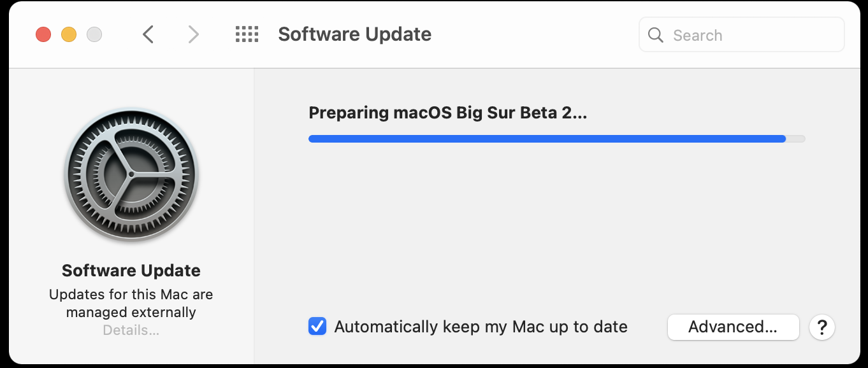Open help with the question mark button
Screen dimensions: 868x368
(x=822, y=327)
